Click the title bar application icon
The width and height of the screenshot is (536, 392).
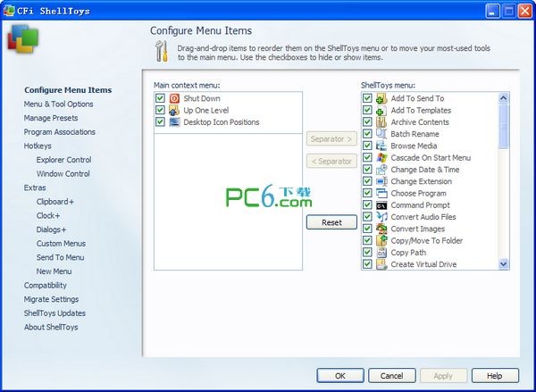[9, 11]
